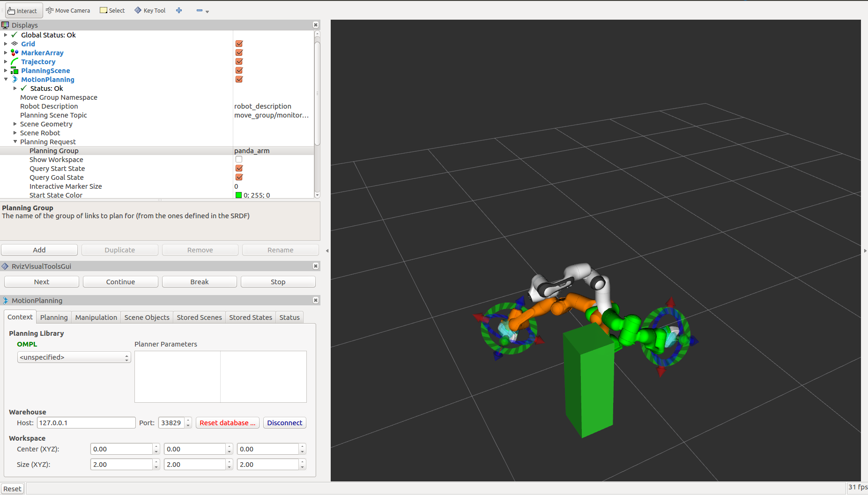Collapse the MotionPlanning display tree
This screenshot has height=495, width=868.
6,79
